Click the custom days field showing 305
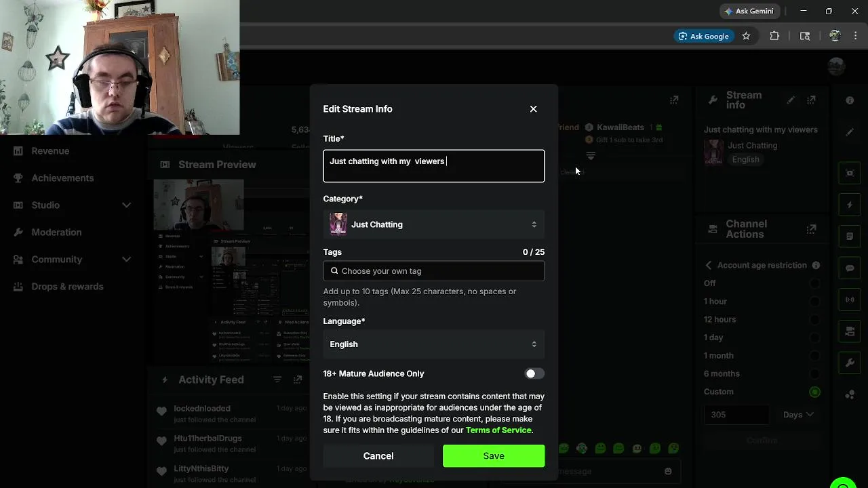The width and height of the screenshot is (868, 488). tap(736, 415)
